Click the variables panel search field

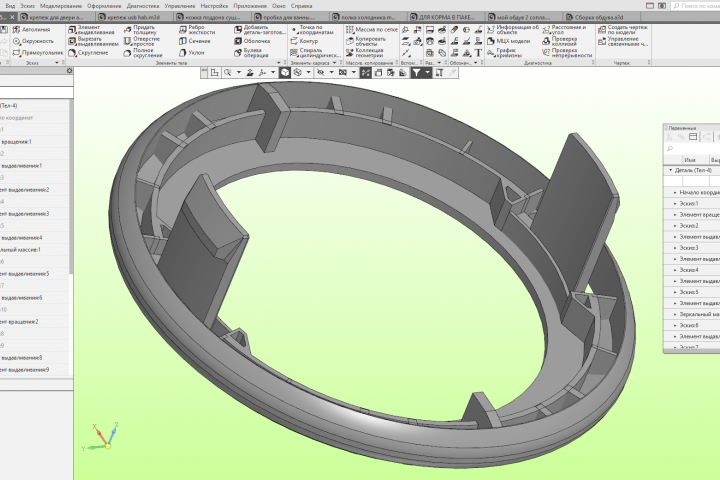click(693, 148)
